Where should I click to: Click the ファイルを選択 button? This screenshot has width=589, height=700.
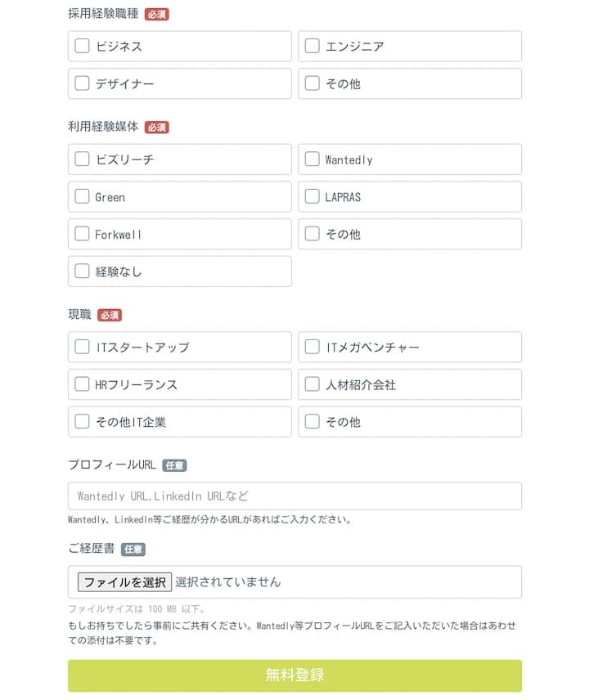[124, 582]
